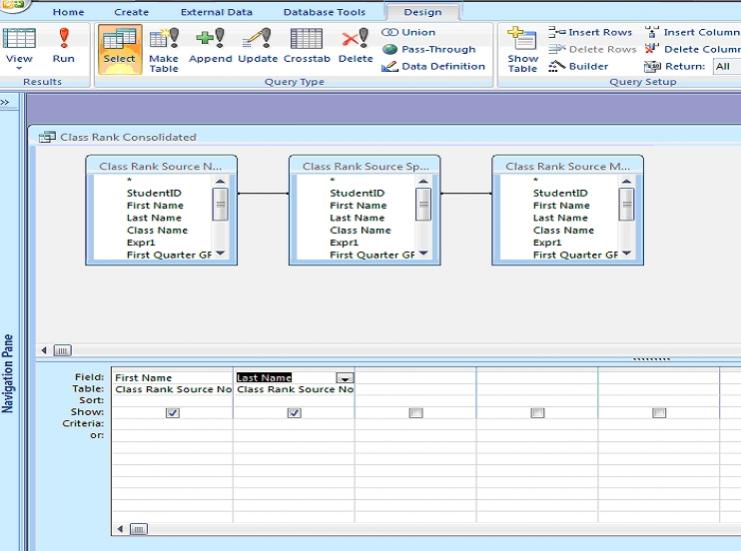The height and width of the screenshot is (551, 741).
Task: Open the Database Tools ribbon tab
Action: click(x=324, y=12)
